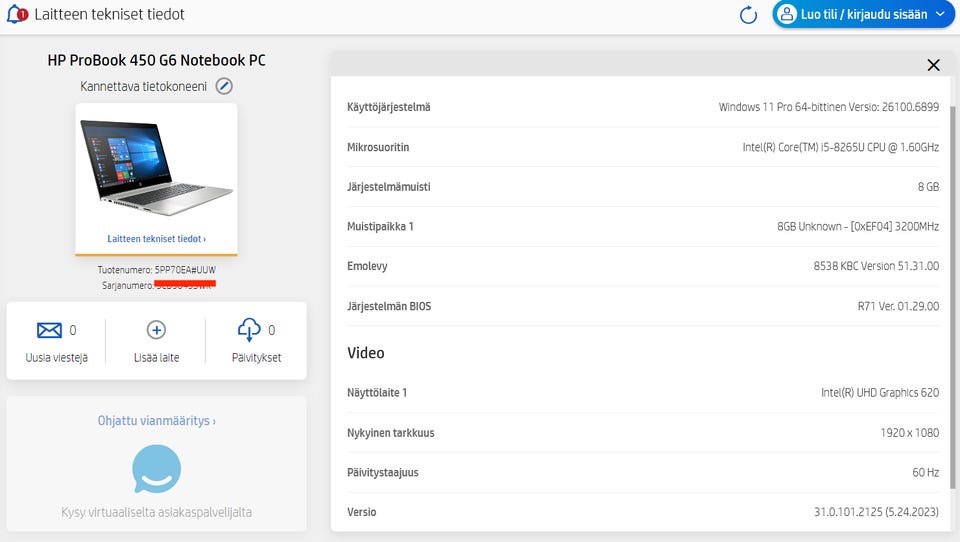Click the pencil icon to edit device name
960x542 pixels.
225,86
